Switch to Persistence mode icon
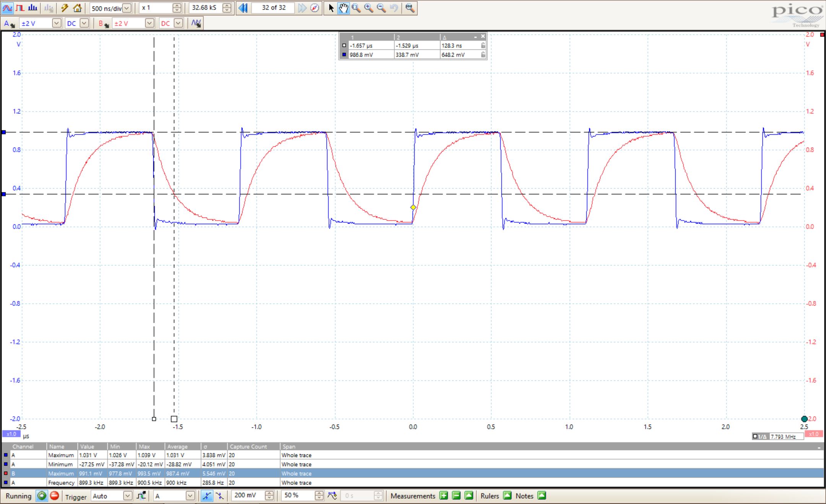 [x=20, y=8]
